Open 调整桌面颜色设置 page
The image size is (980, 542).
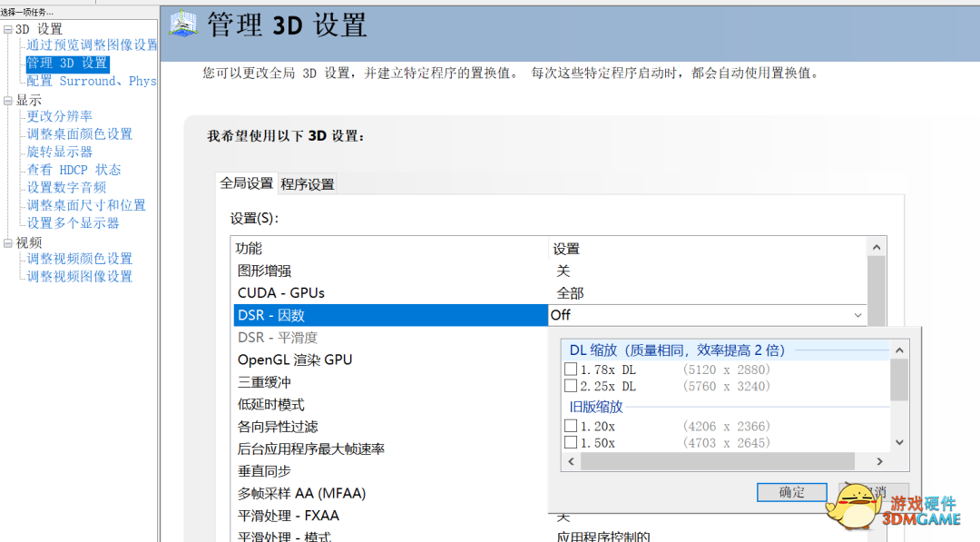[x=79, y=133]
